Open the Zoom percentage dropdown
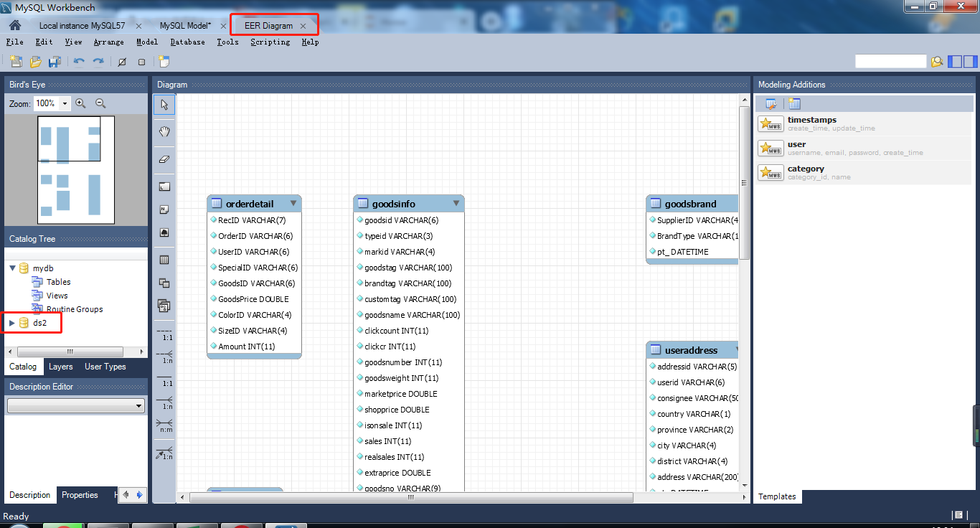 pos(65,103)
